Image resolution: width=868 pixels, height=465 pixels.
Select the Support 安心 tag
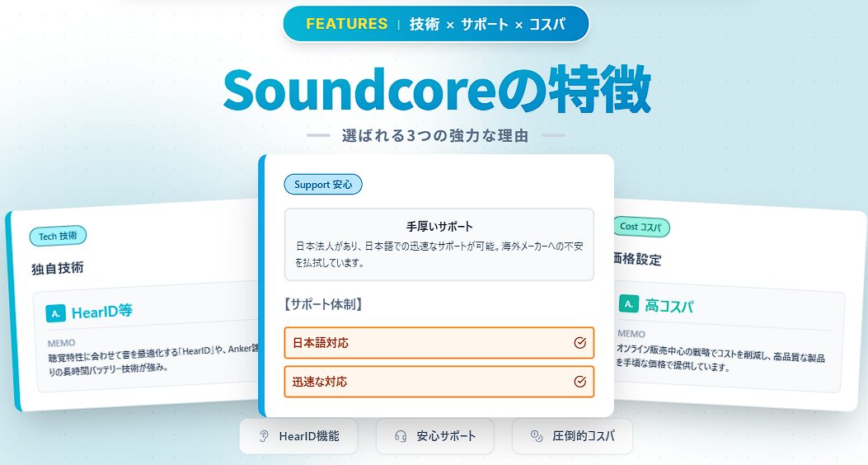coord(323,185)
